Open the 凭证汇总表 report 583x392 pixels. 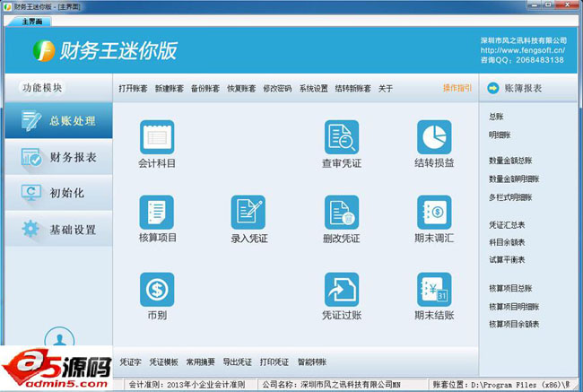(x=507, y=225)
